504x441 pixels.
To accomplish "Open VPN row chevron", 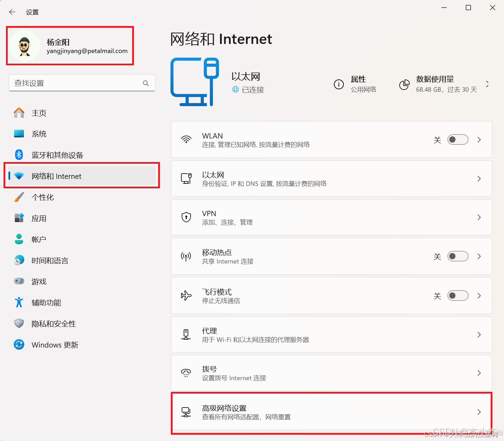I will [479, 217].
